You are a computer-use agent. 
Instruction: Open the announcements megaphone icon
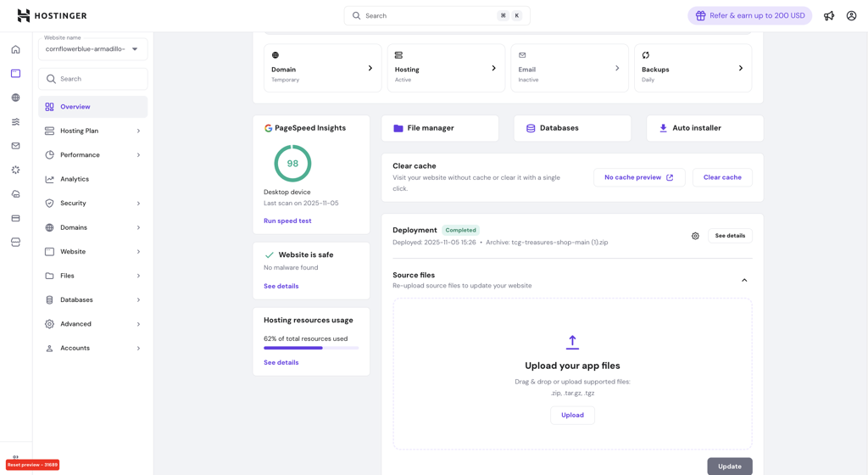click(829, 15)
